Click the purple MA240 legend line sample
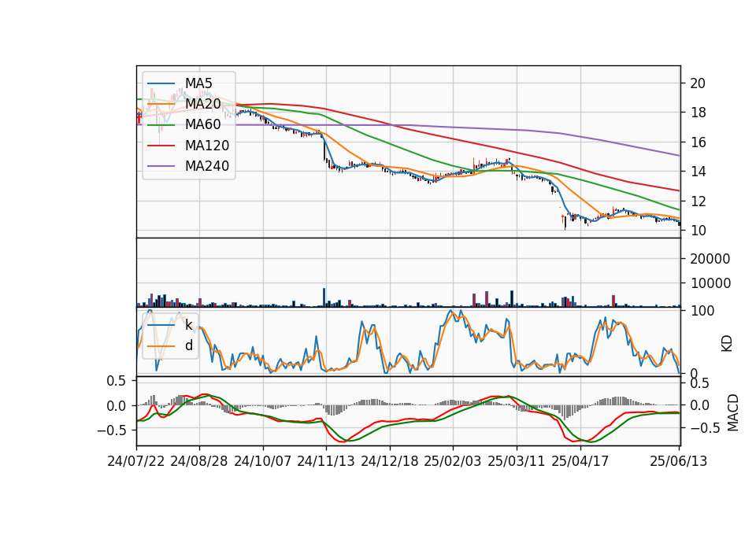 pyautogui.click(x=161, y=166)
